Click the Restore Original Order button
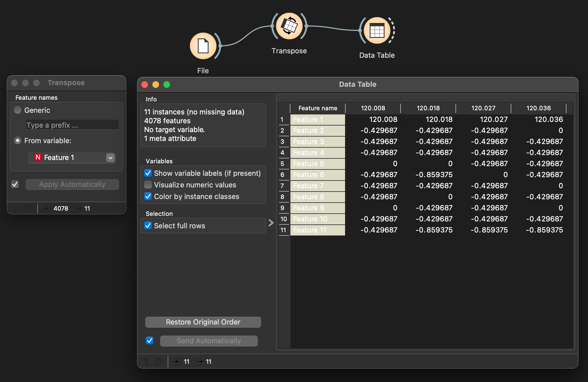 pos(203,322)
